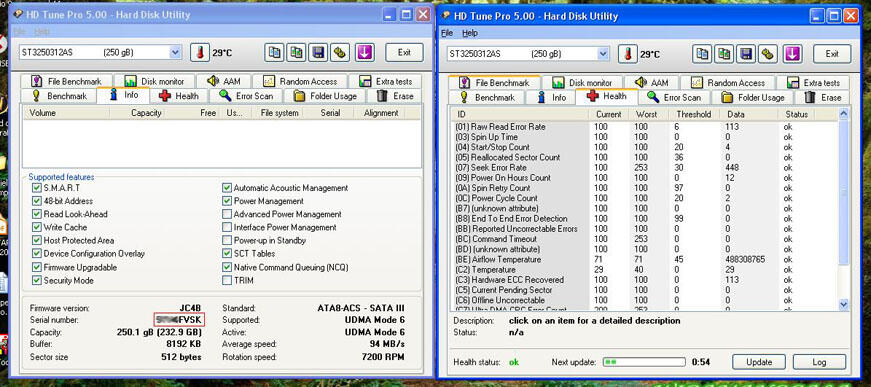Screen dimensions: 871x387
Task: Toggle Host Protected Area checkbox
Action: (37, 240)
